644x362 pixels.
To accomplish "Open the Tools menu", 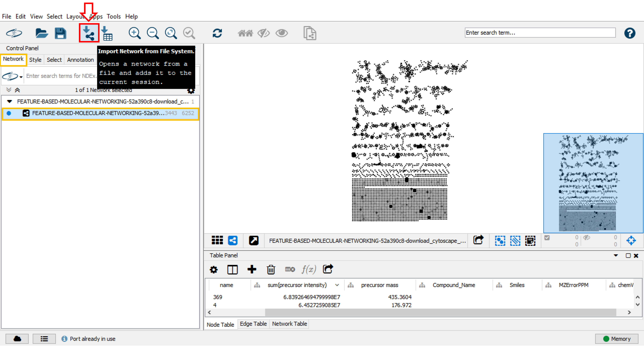I will tap(114, 16).
